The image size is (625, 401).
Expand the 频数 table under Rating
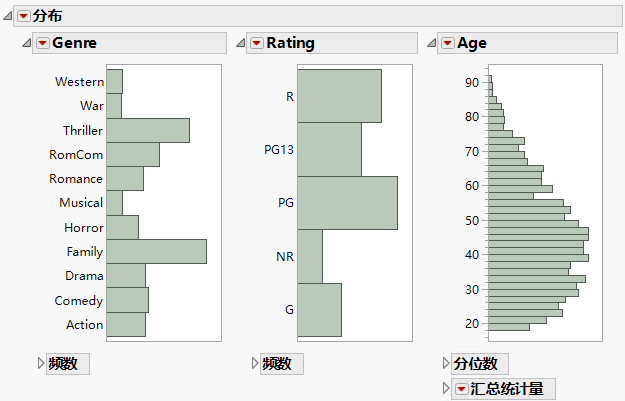click(x=255, y=364)
